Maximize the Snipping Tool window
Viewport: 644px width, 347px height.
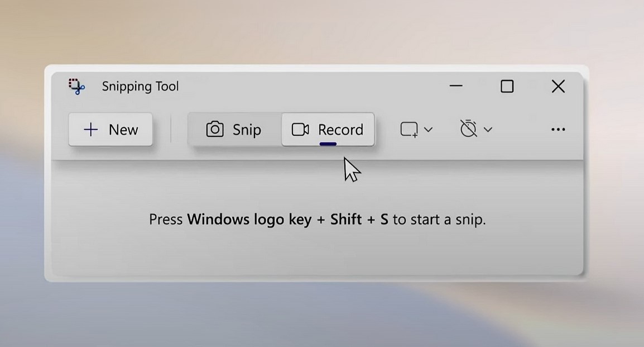click(507, 86)
